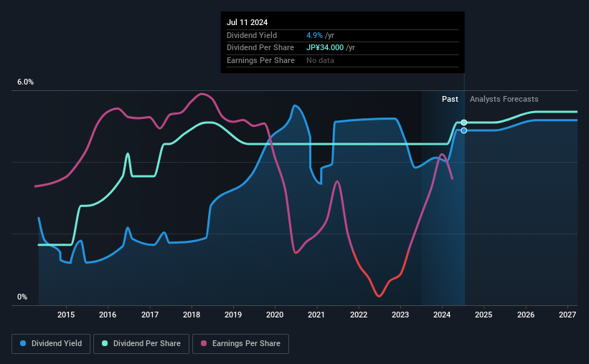Screen dimensions: 589x364
Task: Click the 4.9% dividend yield value
Action: tap(314, 35)
